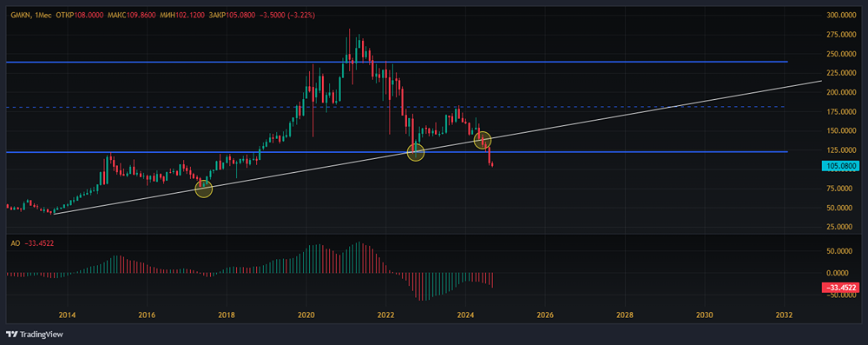The image size is (868, 345).
Task: Click the 2014 time axis label
Action: pos(67,315)
